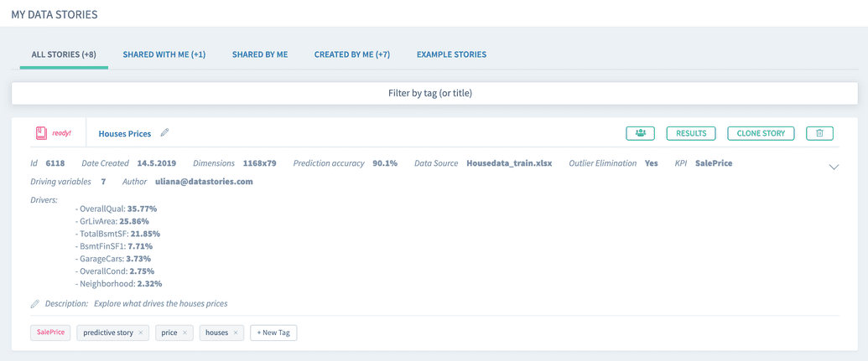Delete Houses Prices story with trash icon
This screenshot has width=868, height=361.
pos(820,133)
